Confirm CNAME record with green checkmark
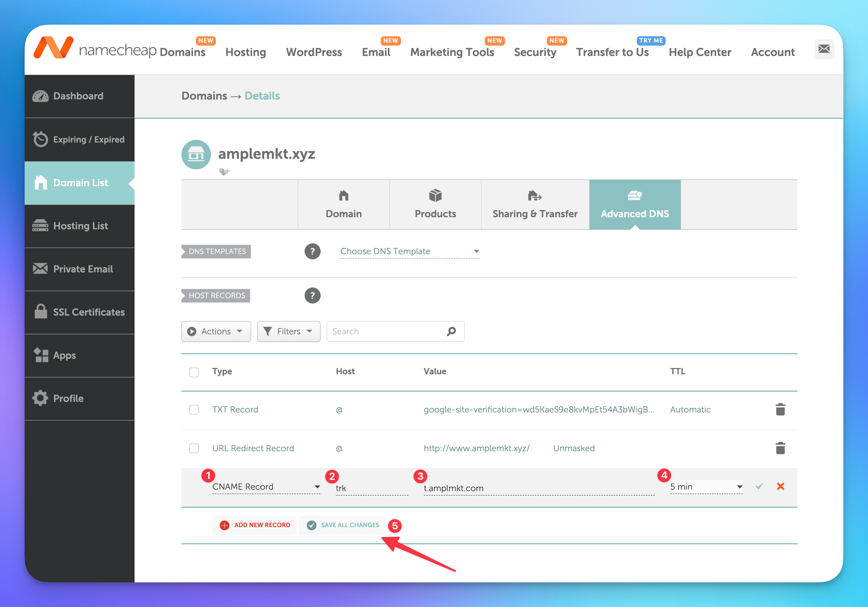The height and width of the screenshot is (607, 868). 759,486
